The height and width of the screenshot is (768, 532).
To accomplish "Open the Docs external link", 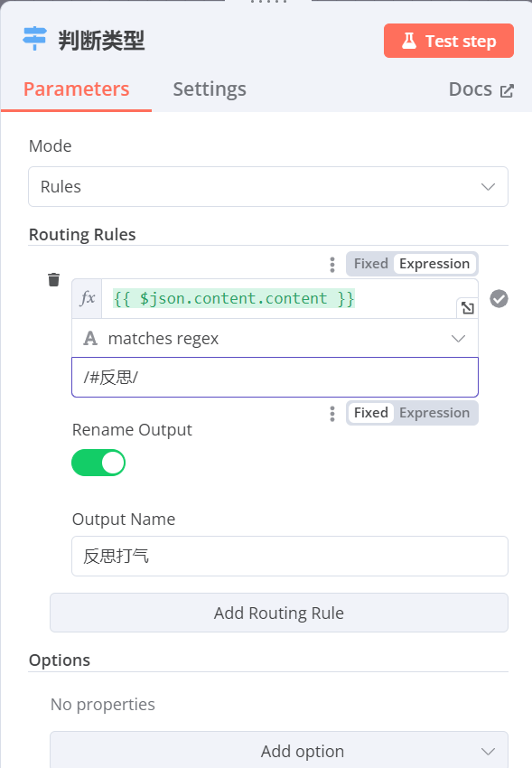I will (481, 89).
